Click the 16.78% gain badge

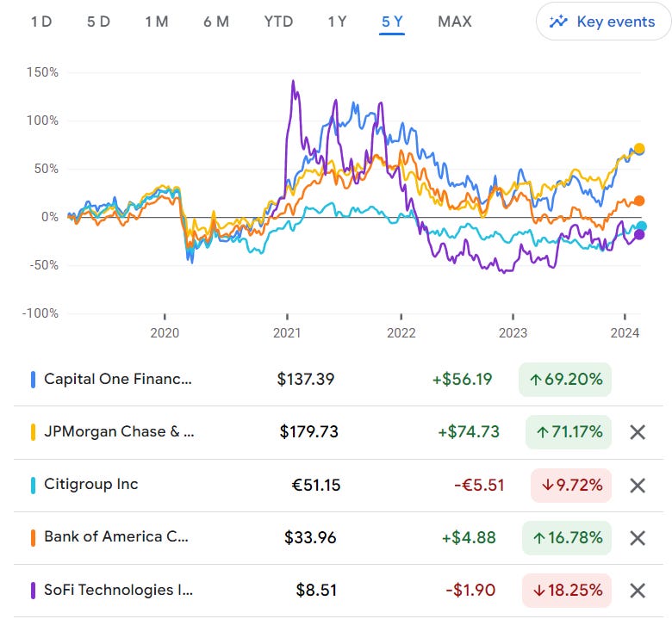click(x=567, y=538)
